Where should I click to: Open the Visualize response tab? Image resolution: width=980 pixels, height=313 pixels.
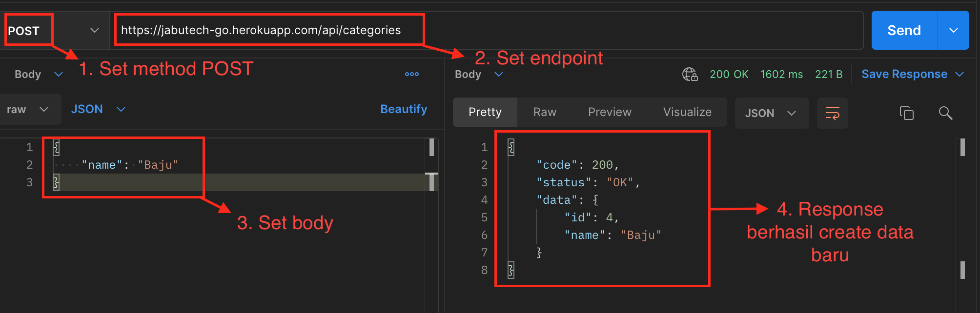[687, 112]
